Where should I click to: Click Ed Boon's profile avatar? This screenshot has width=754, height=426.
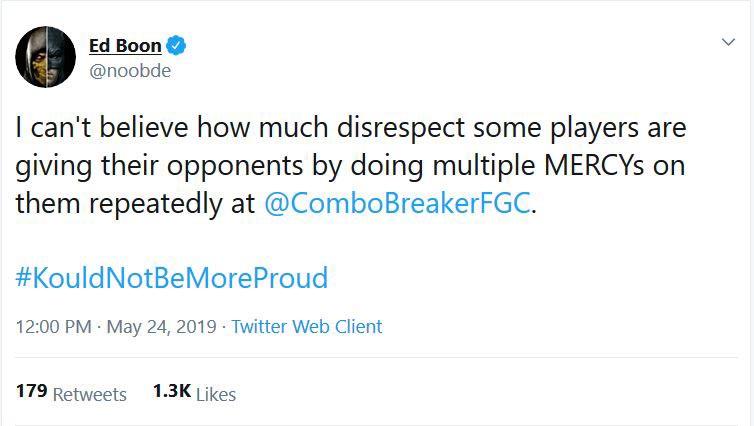[46, 58]
